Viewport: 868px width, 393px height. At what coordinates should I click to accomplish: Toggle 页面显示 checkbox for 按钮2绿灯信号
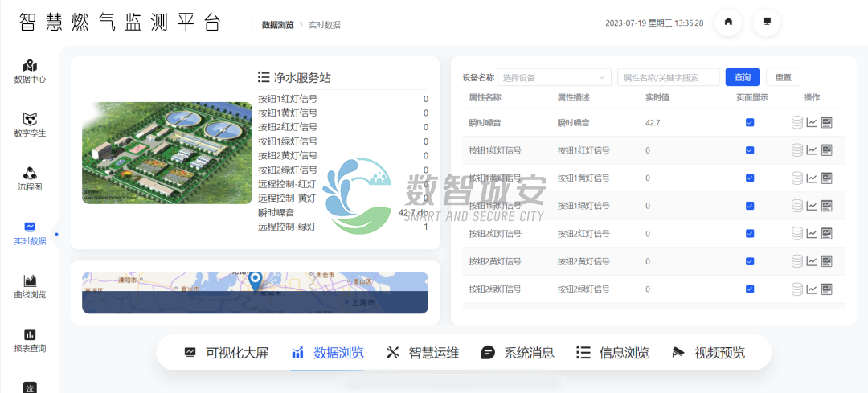pos(750,289)
